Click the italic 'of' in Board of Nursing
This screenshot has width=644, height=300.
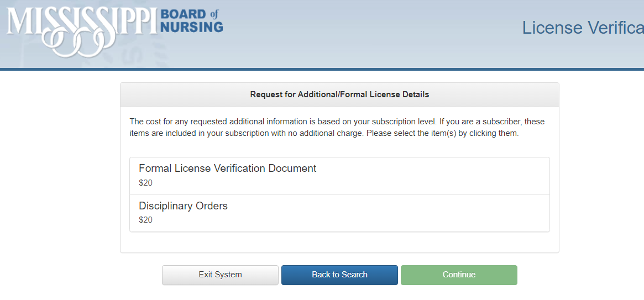pyautogui.click(x=213, y=14)
